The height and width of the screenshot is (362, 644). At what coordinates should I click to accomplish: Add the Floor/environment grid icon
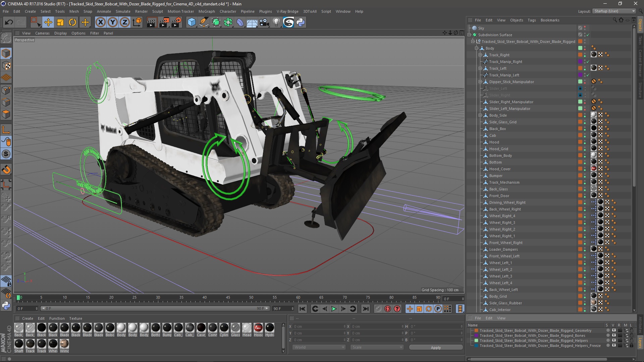(252, 22)
